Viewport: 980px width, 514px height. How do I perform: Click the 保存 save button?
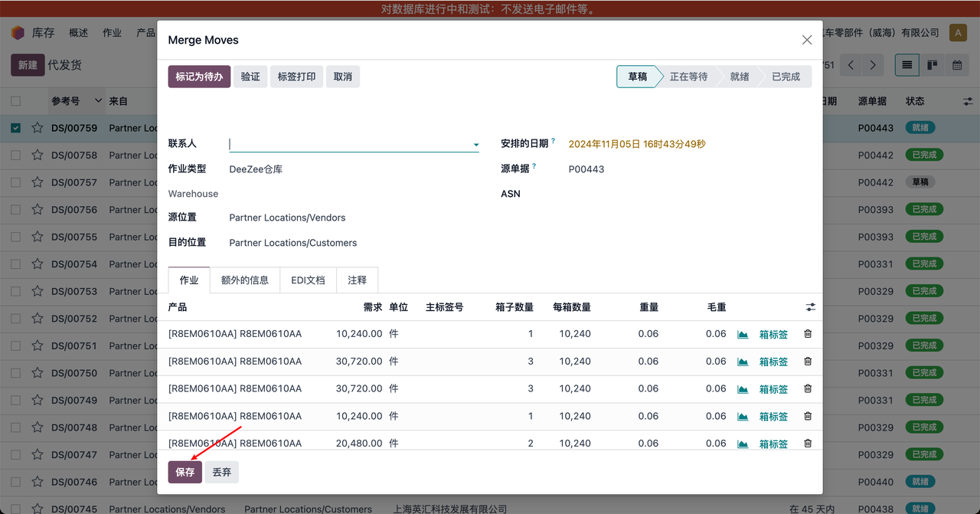185,473
